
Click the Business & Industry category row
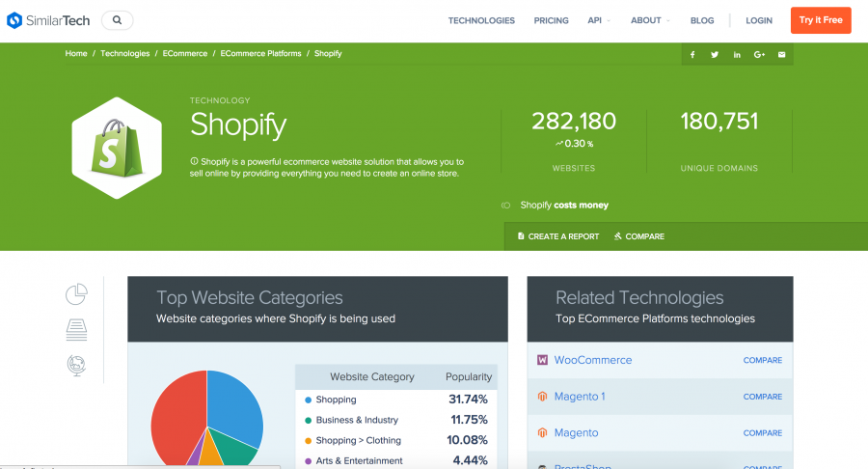pyautogui.click(x=396, y=420)
